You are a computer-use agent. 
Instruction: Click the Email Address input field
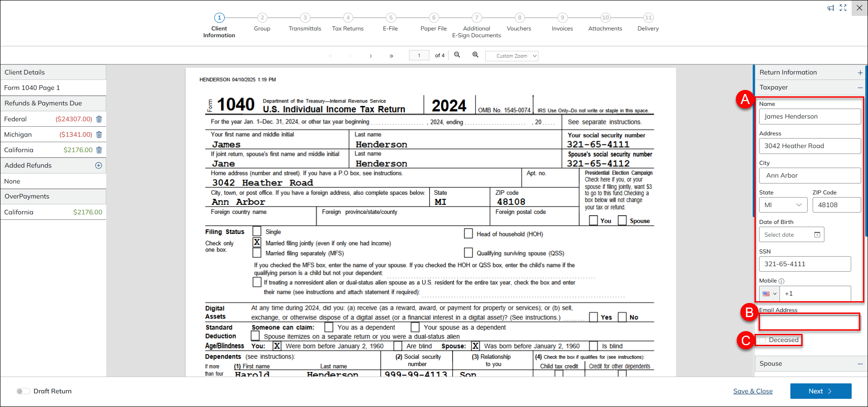[x=809, y=323]
